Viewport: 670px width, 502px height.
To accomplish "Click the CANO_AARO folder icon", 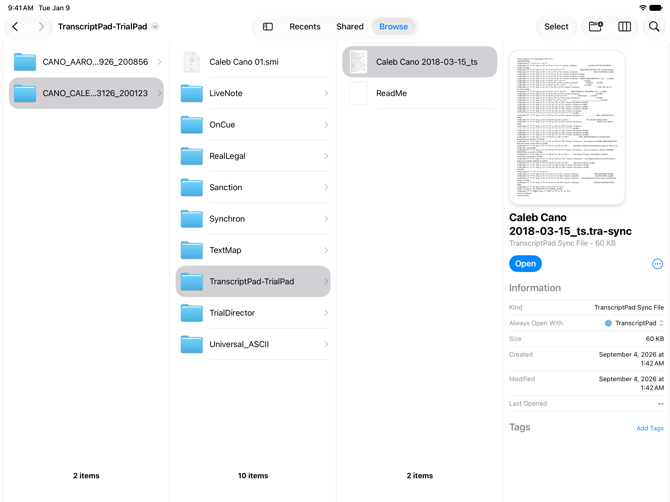I will tap(25, 62).
